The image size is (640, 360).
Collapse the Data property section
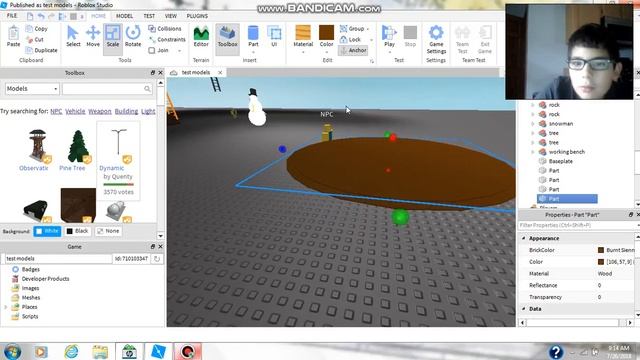point(524,309)
